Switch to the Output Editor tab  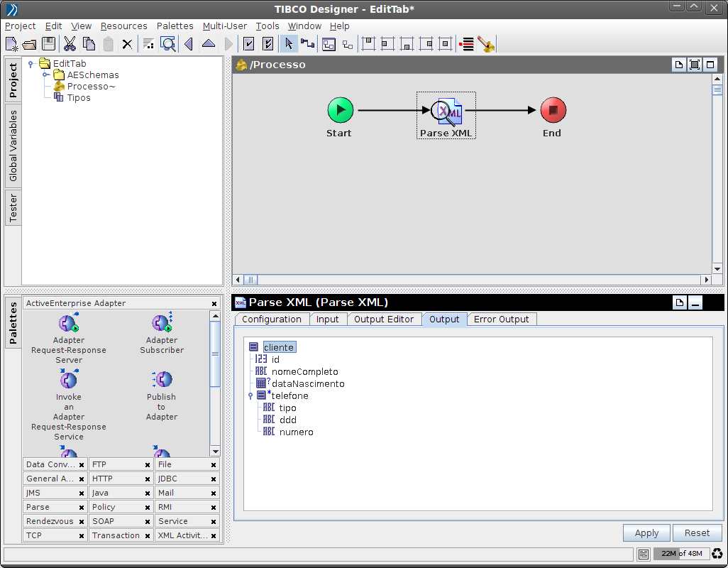point(383,319)
